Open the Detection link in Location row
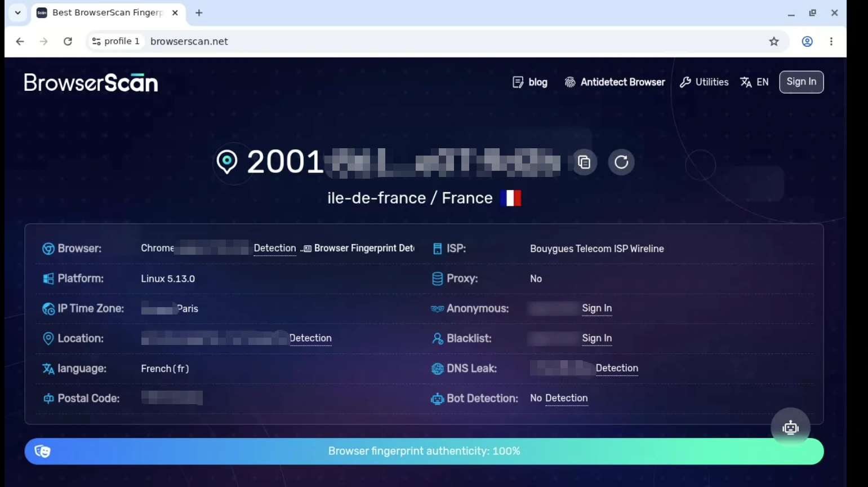Screen dimensions: 868x487 (310, 338)
